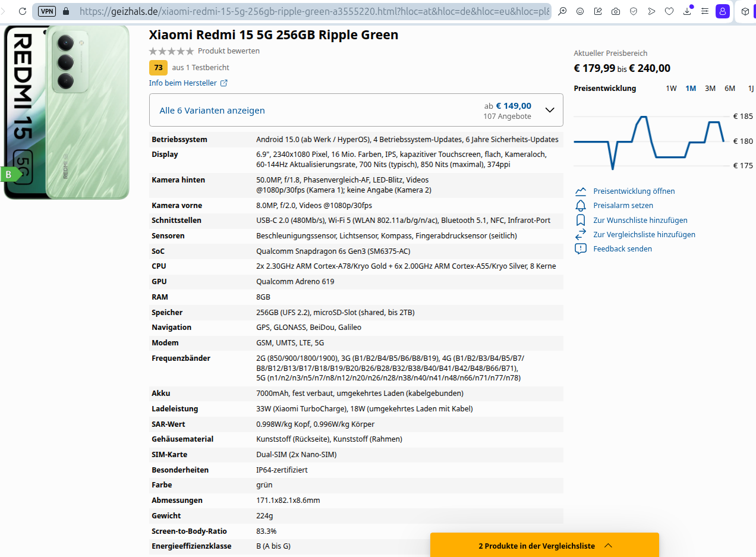Open the downloads icon in toolbar
This screenshot has height=557, width=756.
[x=687, y=11]
